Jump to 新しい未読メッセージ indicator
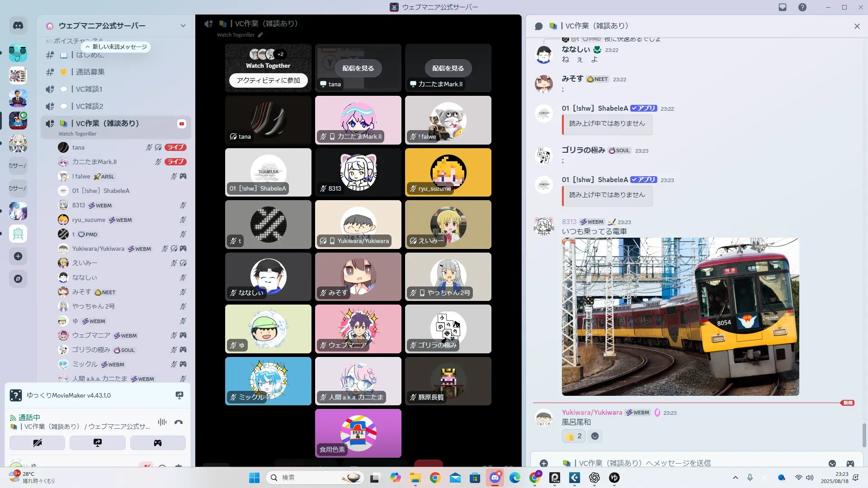The image size is (868, 488). coord(116,47)
